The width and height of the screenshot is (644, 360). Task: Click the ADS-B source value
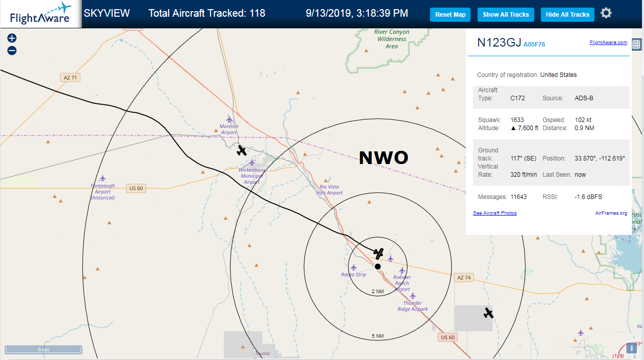point(584,98)
